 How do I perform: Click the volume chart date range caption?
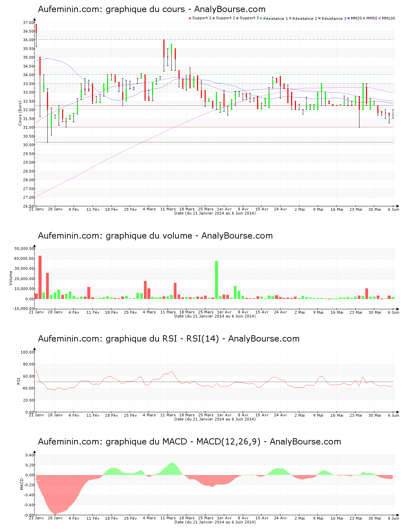point(215,316)
